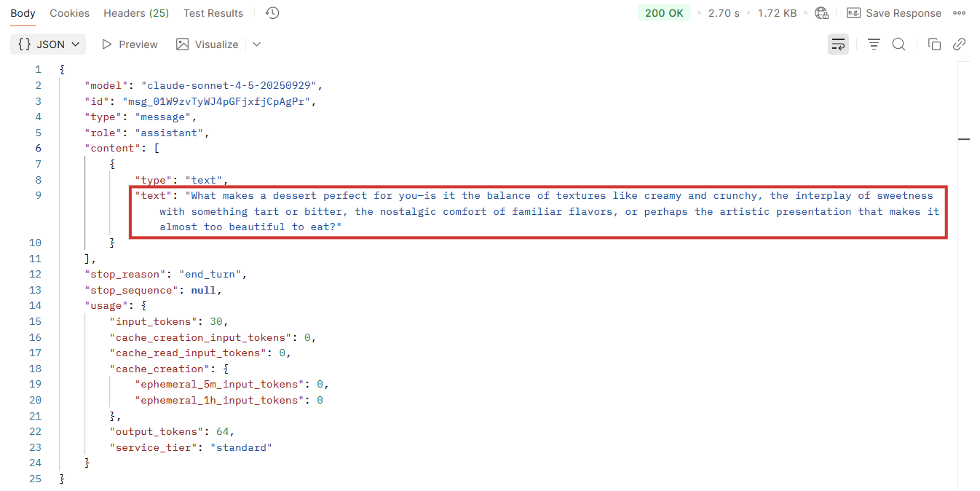Click the response scrollbar on the right

click(965, 138)
